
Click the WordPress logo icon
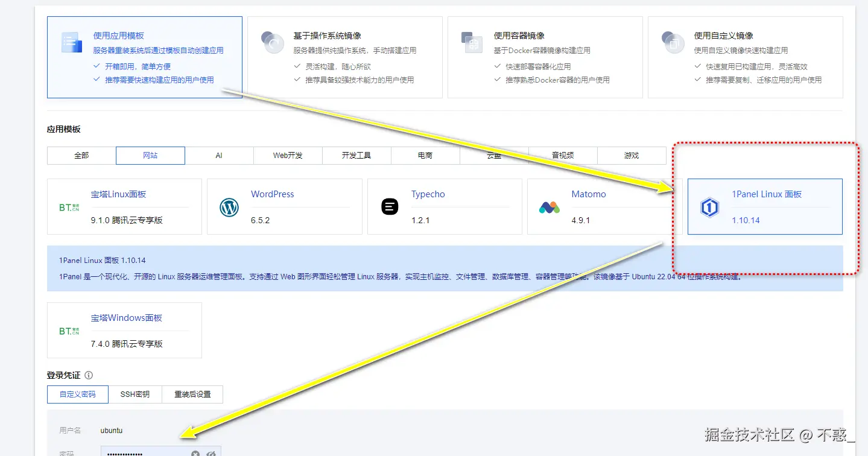[229, 207]
